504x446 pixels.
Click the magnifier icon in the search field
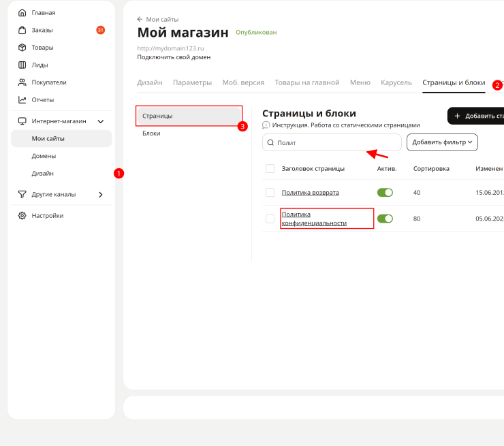270,142
